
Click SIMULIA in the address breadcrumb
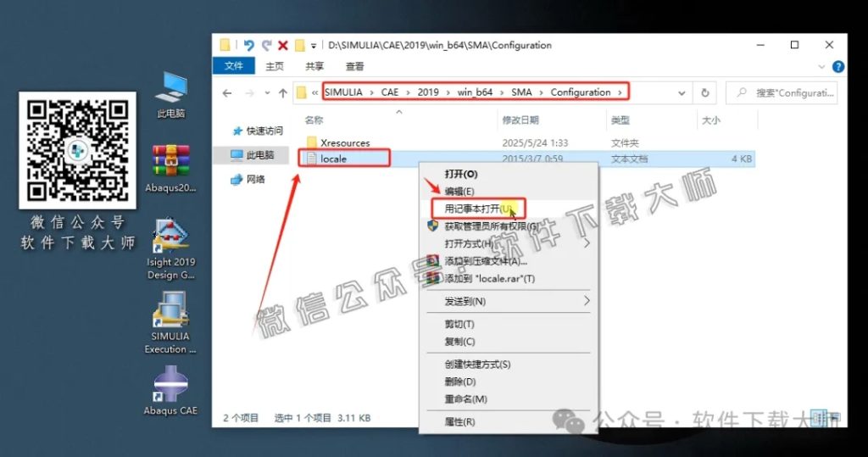click(343, 92)
